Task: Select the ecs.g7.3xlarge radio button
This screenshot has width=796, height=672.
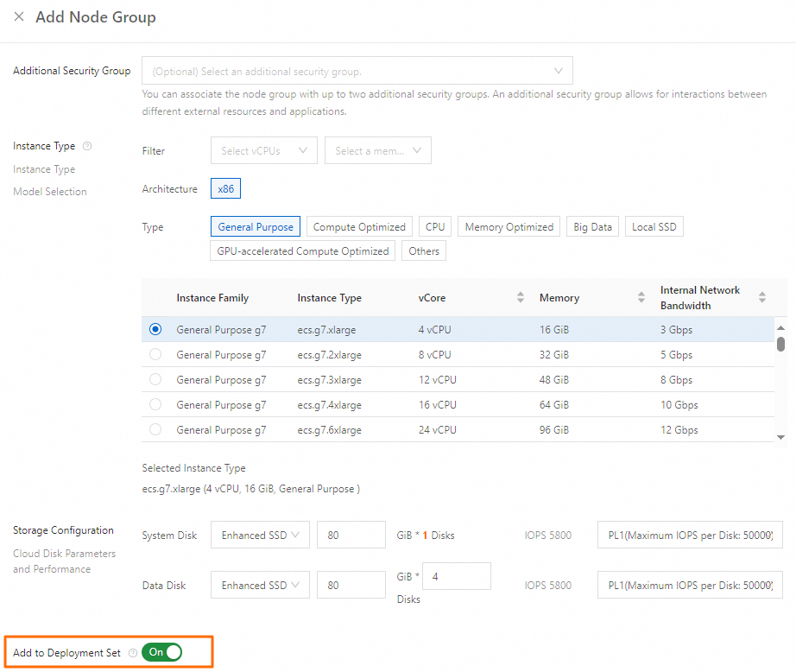Action: click(x=155, y=379)
